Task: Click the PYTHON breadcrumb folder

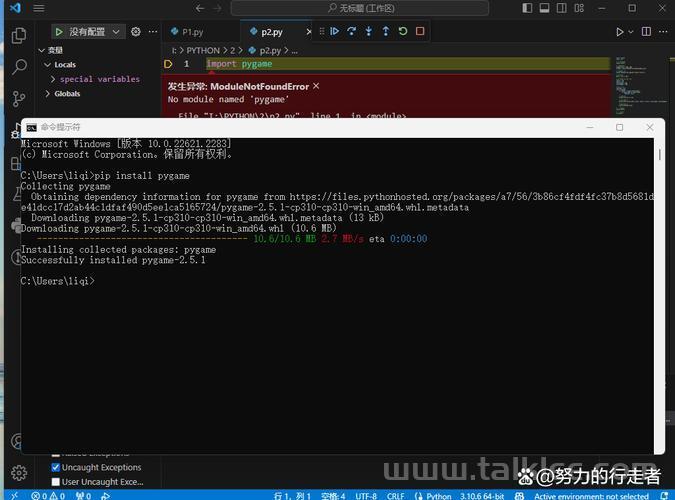Action: tap(203, 50)
